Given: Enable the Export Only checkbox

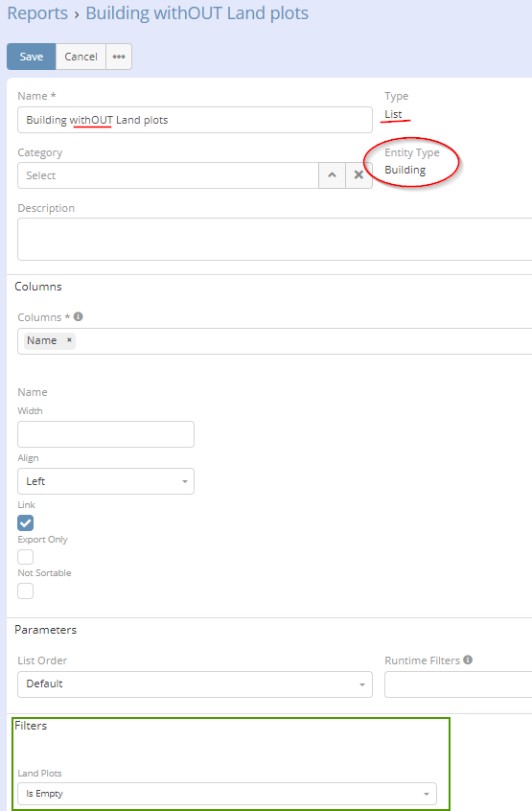Looking at the screenshot, I should 25,557.
